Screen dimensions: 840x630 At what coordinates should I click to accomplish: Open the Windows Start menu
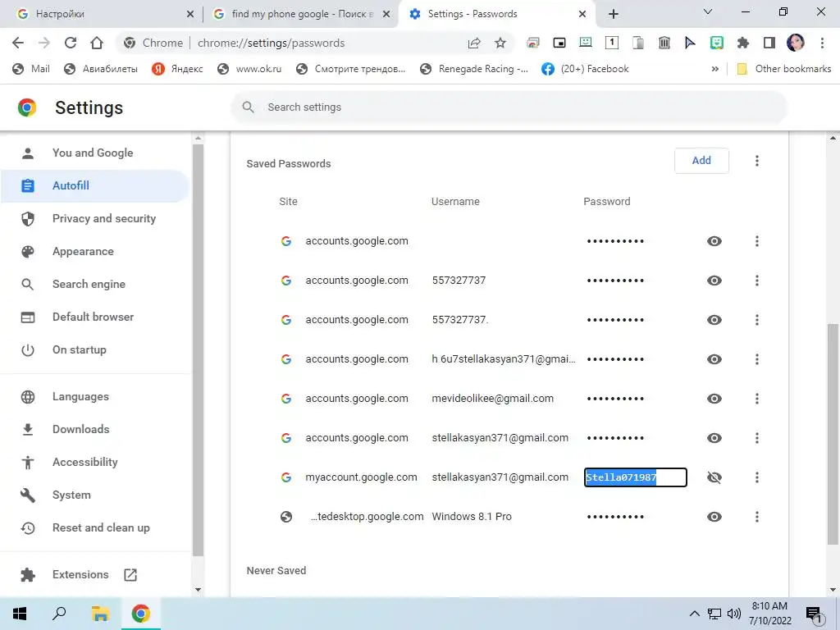(x=20, y=614)
